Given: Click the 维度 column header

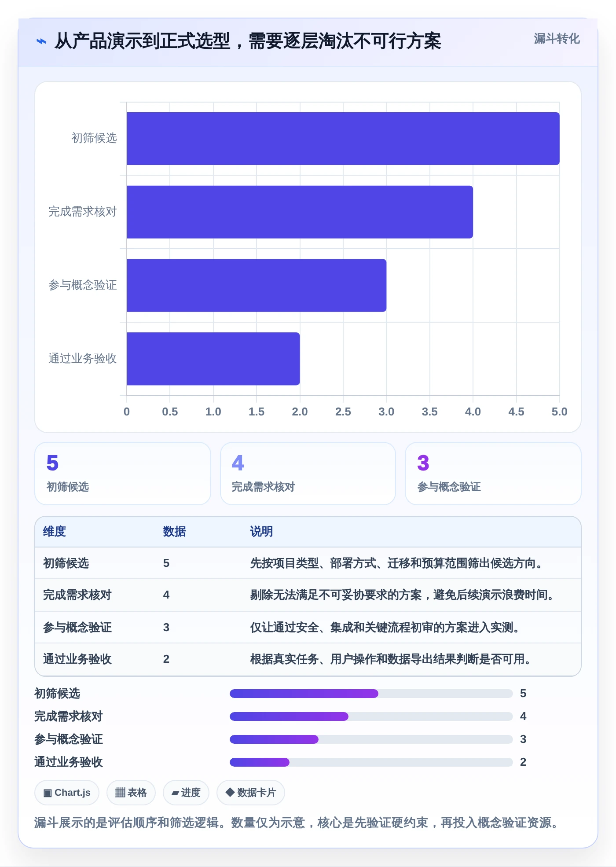Looking at the screenshot, I should [x=55, y=532].
